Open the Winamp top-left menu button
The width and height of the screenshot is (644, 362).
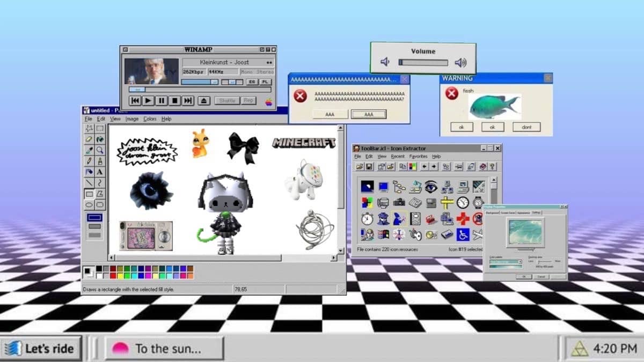pos(126,49)
